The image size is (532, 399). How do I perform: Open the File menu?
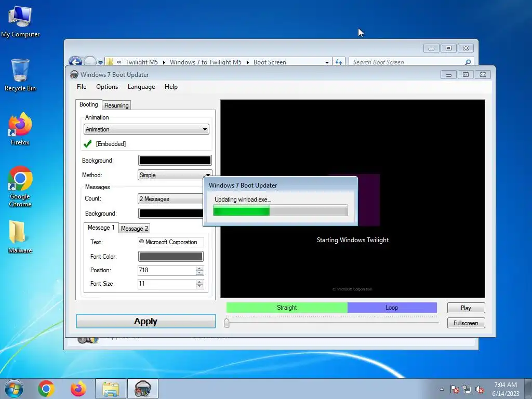click(x=82, y=87)
